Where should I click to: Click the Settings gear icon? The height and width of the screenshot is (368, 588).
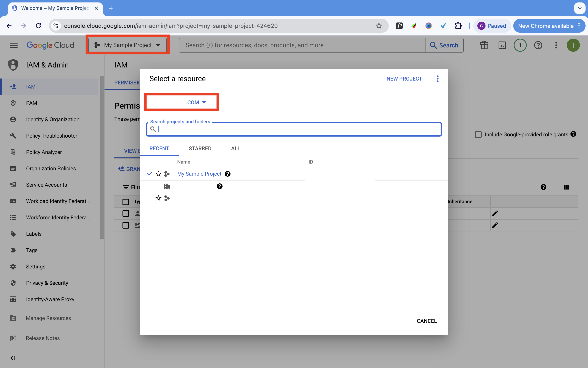(x=13, y=267)
